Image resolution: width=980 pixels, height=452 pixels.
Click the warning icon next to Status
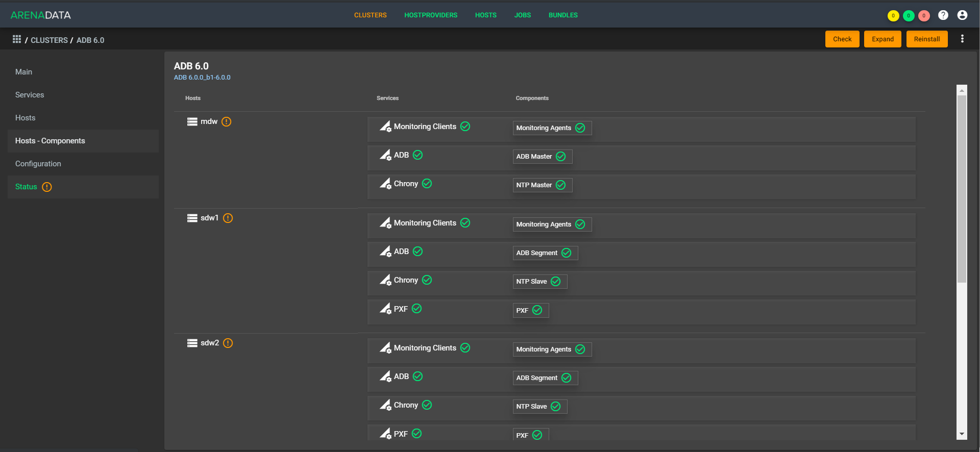(x=47, y=187)
